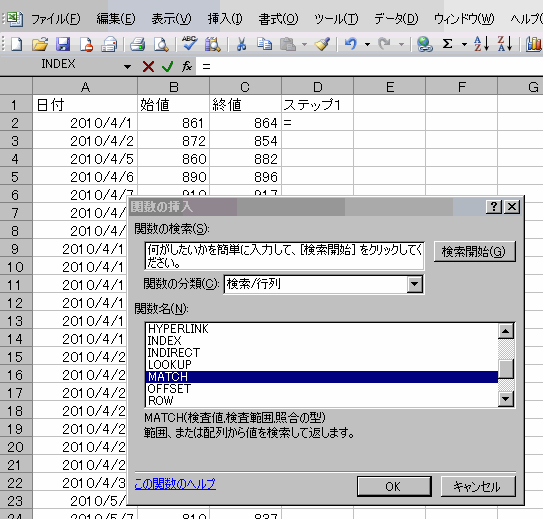Select MATCH in the function list
This screenshot has width=543, height=519.
[x=322, y=377]
